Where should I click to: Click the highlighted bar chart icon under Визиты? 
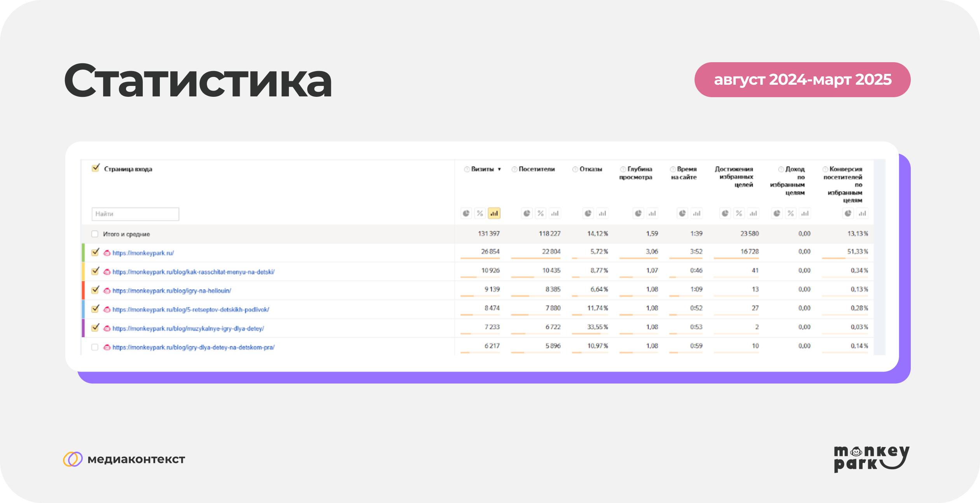point(494,213)
